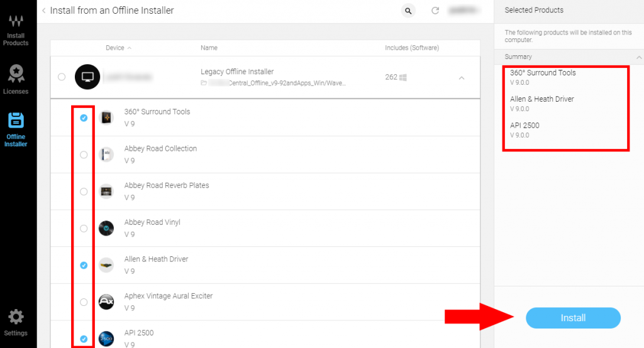Screen dimensions: 644x348
Task: Click the 360° Surround Tools product icon
Action: click(106, 117)
